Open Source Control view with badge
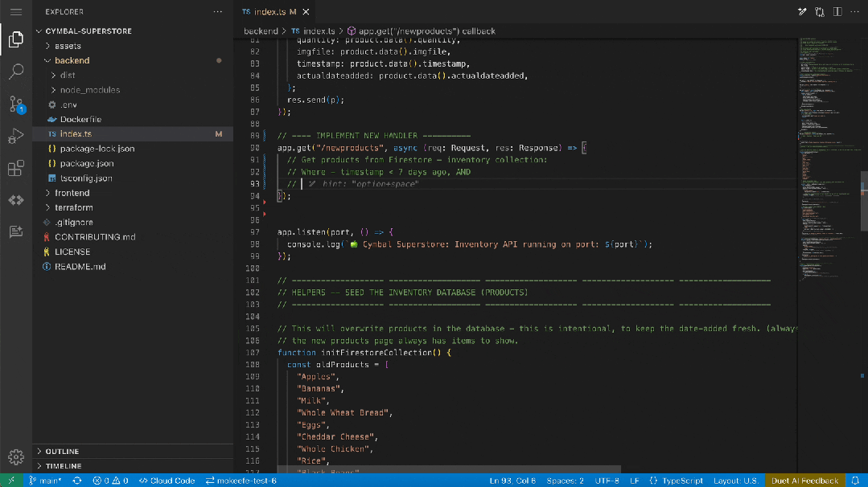The height and width of the screenshot is (487, 868). coord(16,104)
